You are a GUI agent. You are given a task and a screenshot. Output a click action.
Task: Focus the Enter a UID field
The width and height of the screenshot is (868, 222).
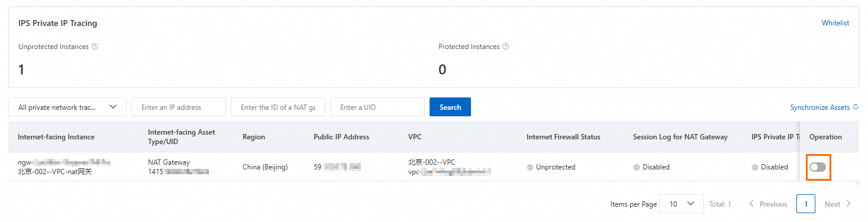(377, 107)
